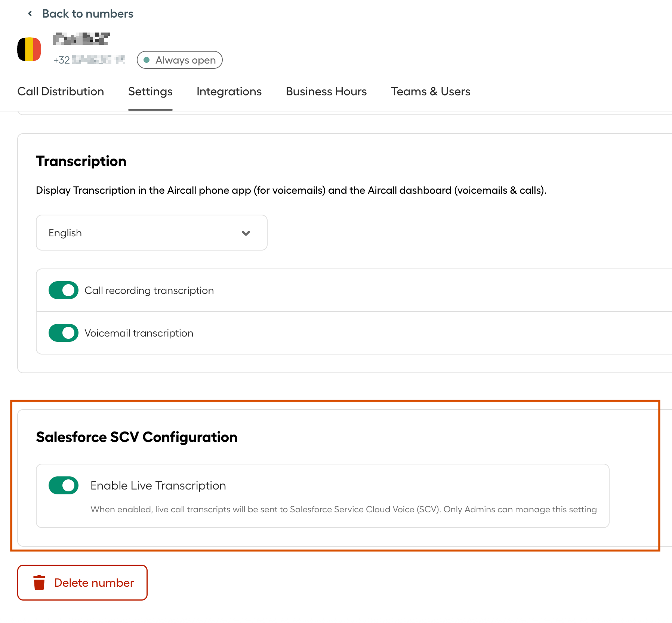This screenshot has width=672, height=623.
Task: Click the 'Always open' status badge
Action: (180, 60)
